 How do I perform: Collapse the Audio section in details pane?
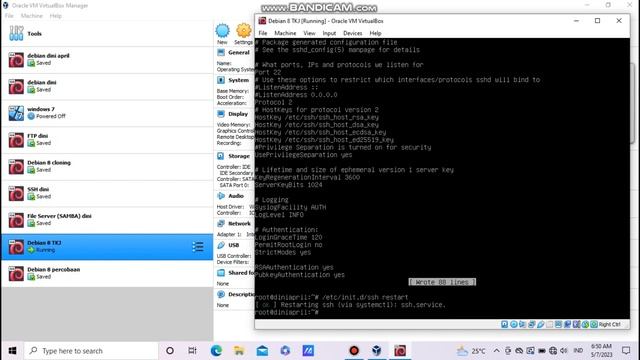[x=236, y=196]
